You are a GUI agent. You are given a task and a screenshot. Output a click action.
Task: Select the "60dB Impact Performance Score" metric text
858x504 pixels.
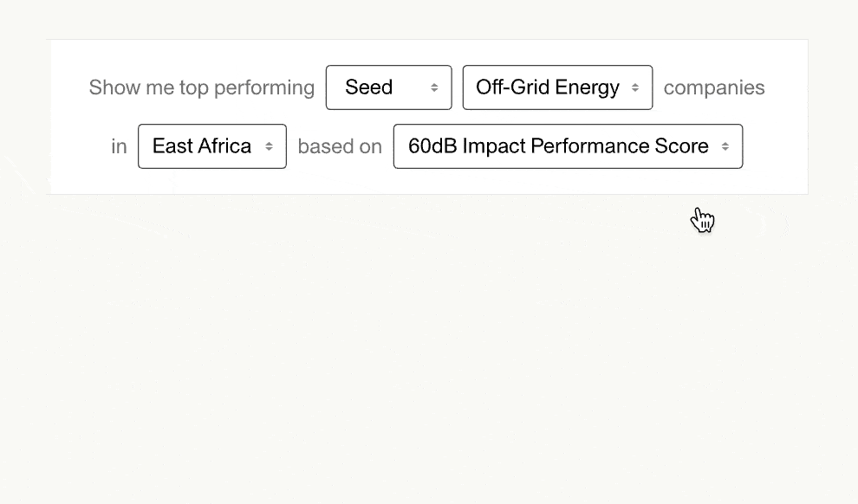[558, 146]
